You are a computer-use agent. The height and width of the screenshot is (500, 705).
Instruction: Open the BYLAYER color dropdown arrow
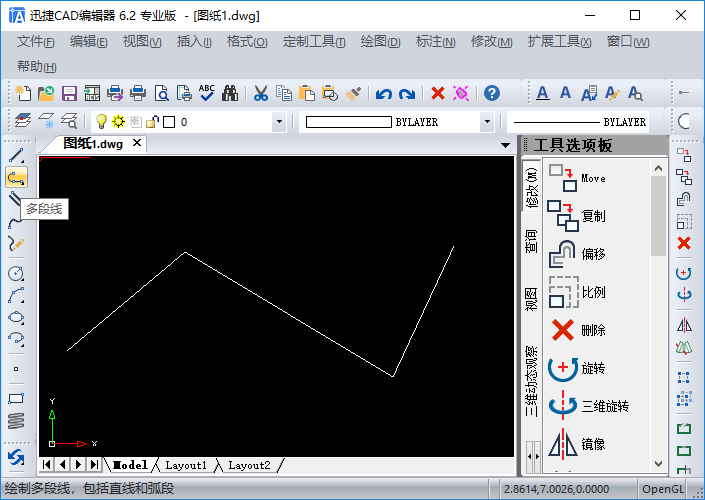pyautogui.click(x=487, y=122)
